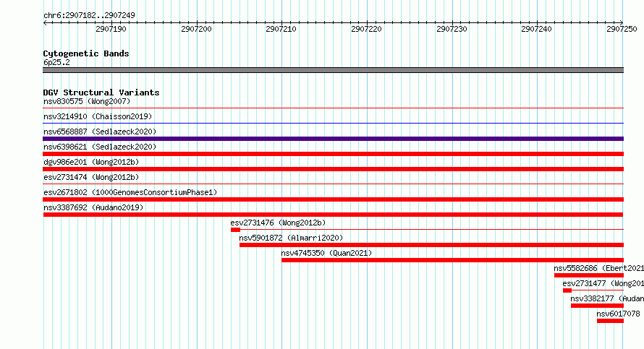
Task: Click the thin blue line under nsv3214910
Action: click(333, 123)
